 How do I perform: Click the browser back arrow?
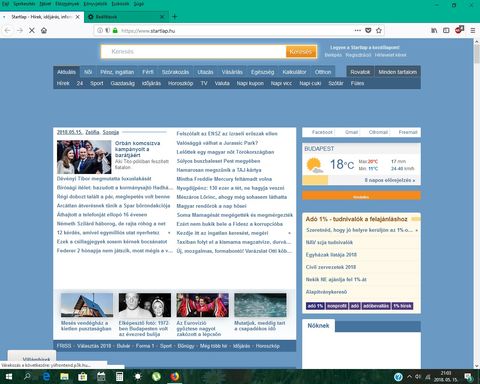click(8, 30)
